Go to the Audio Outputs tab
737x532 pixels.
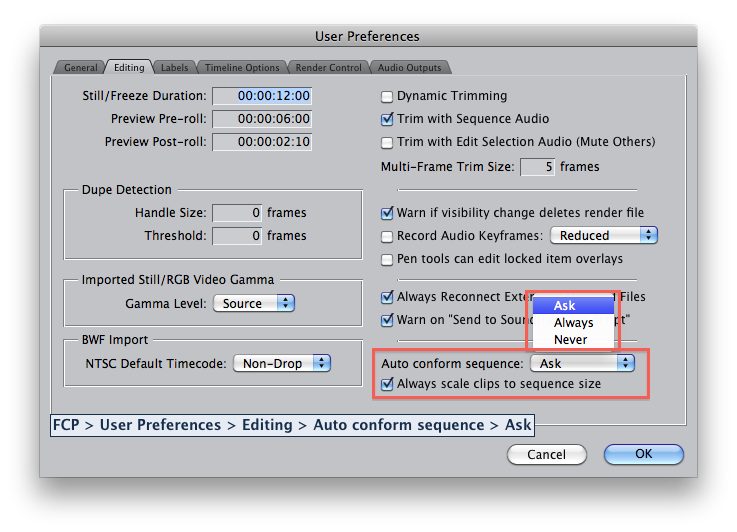coord(409,68)
